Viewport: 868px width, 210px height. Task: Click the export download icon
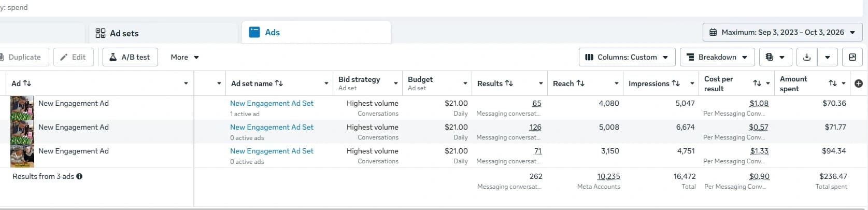click(806, 58)
